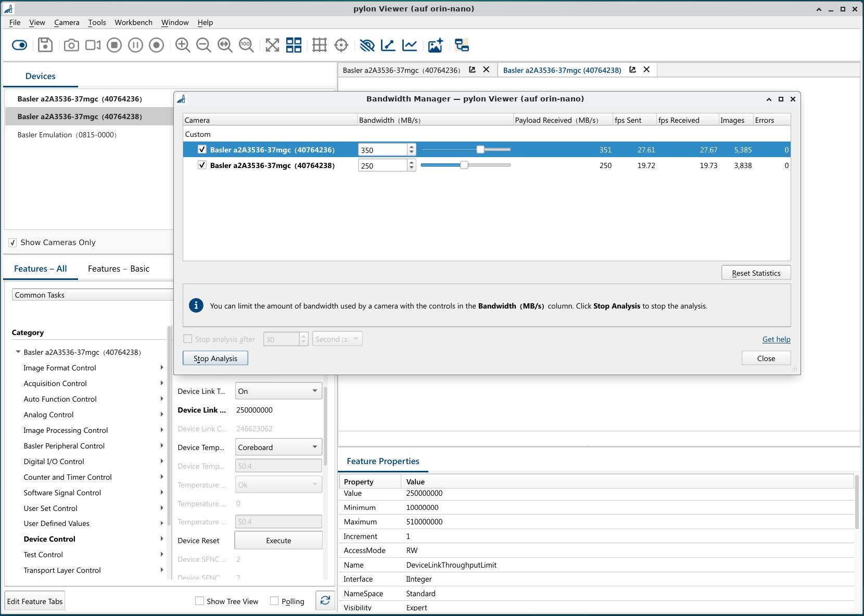Open the Second(s) time unit dropdown
864x616 pixels.
[337, 339]
